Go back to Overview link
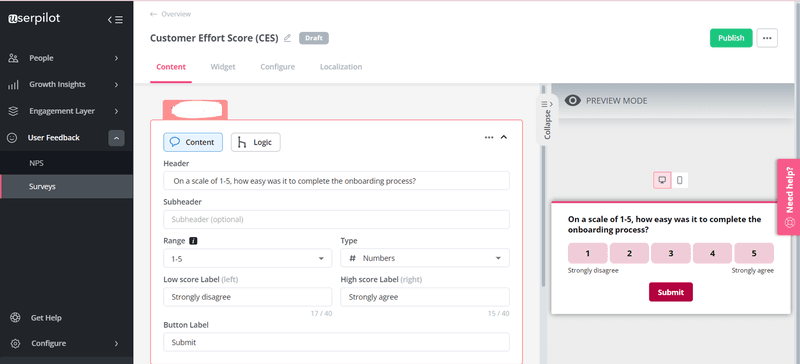The width and height of the screenshot is (800, 364). 176,14
